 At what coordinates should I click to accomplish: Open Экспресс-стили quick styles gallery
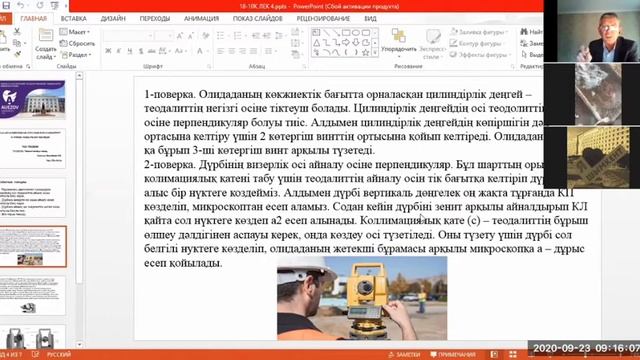(433, 43)
